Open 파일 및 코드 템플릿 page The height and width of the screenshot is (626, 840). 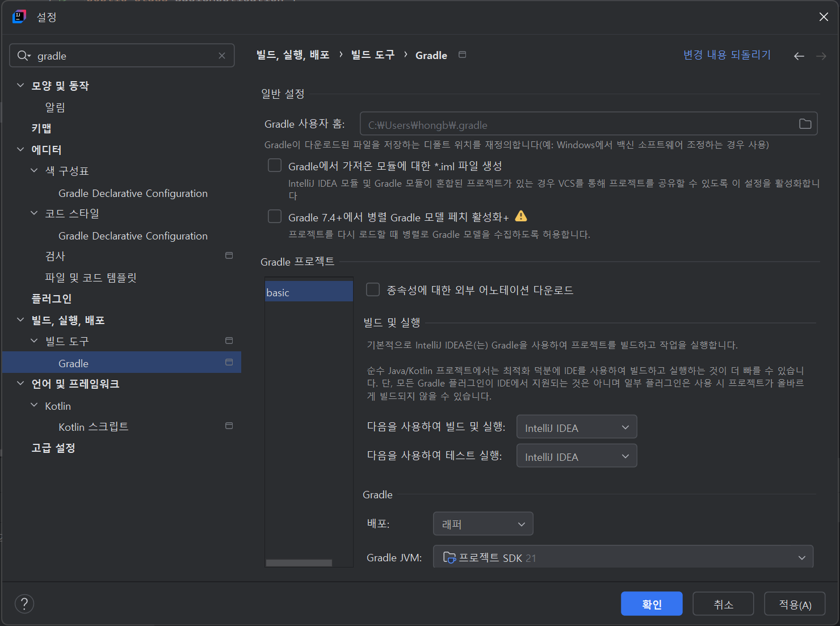click(91, 278)
